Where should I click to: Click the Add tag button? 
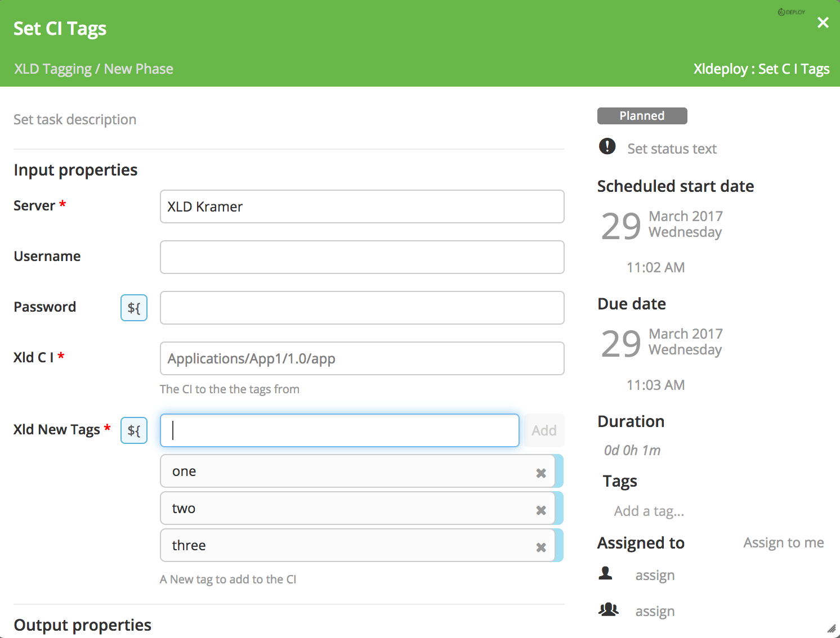[x=544, y=430]
